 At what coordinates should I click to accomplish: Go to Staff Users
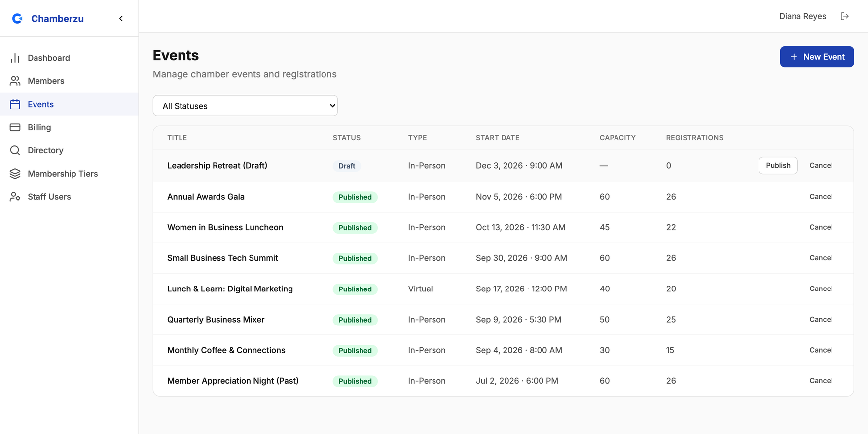[x=69, y=197]
